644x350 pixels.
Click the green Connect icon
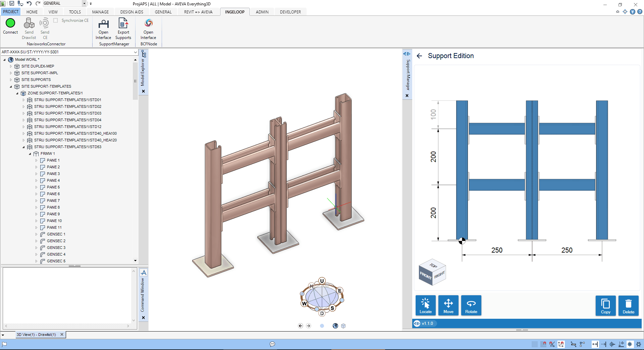[10, 23]
